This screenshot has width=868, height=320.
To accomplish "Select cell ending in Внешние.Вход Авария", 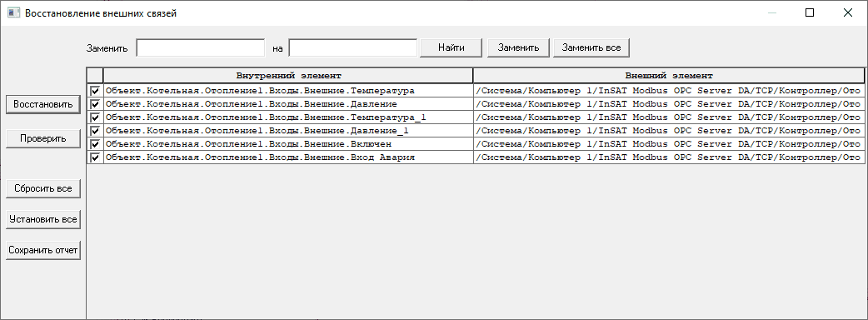I will (288, 157).
